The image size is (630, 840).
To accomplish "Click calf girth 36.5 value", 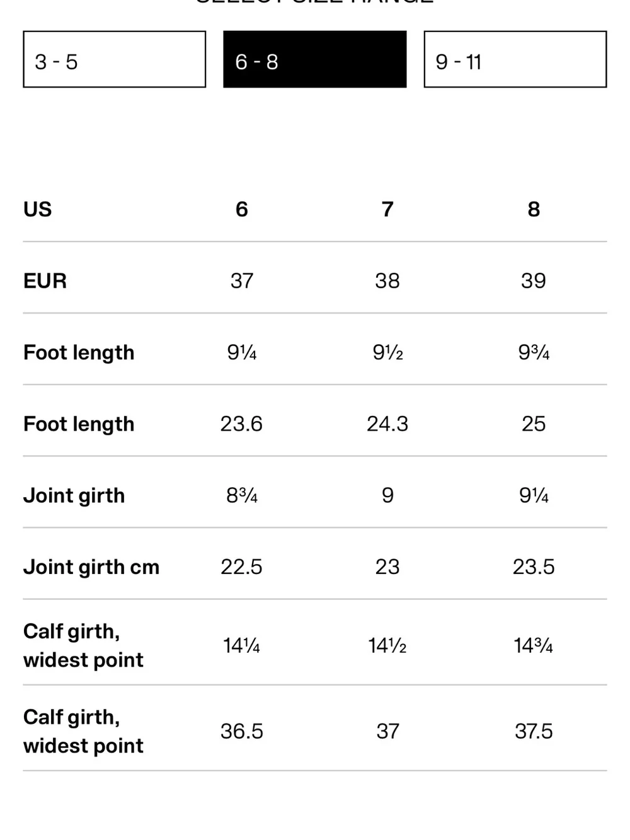I will pos(242,731).
